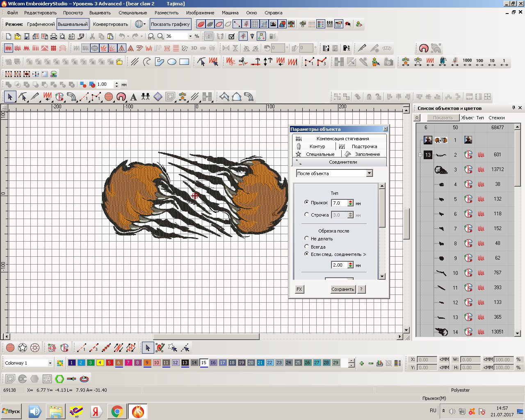Click the Print icon in the toolbar
Screen dimensions: 525x420
pyautogui.click(x=53, y=37)
